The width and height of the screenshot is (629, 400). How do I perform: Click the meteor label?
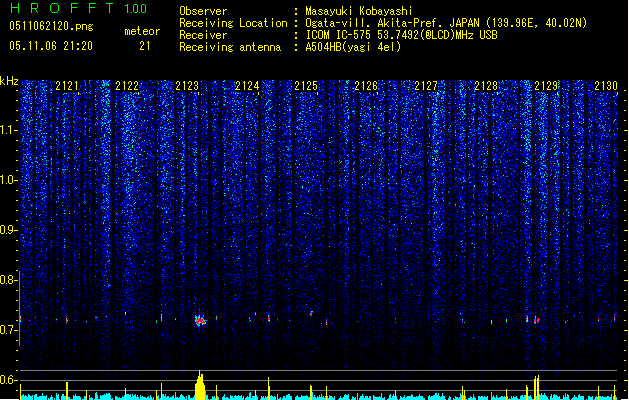click(x=142, y=31)
